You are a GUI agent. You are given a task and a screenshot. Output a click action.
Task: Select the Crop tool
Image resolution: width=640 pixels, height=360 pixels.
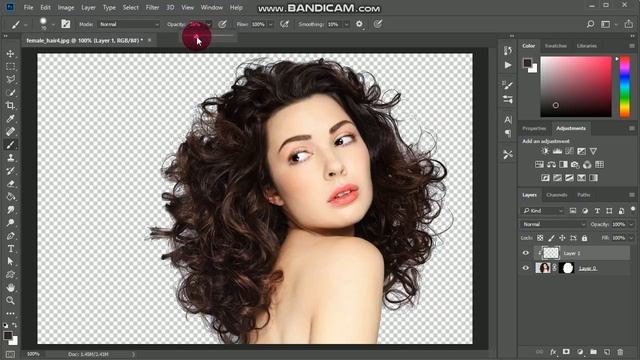[x=11, y=106]
